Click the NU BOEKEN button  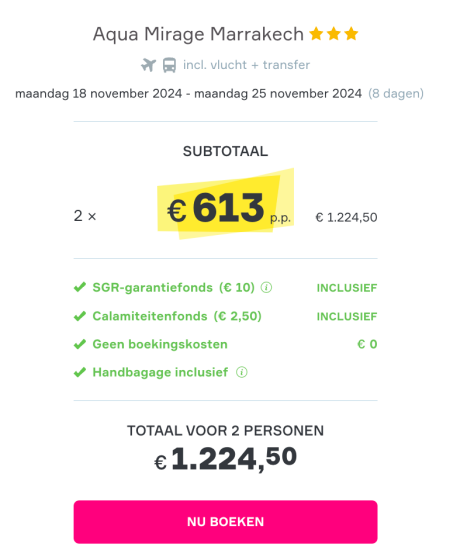tap(225, 522)
